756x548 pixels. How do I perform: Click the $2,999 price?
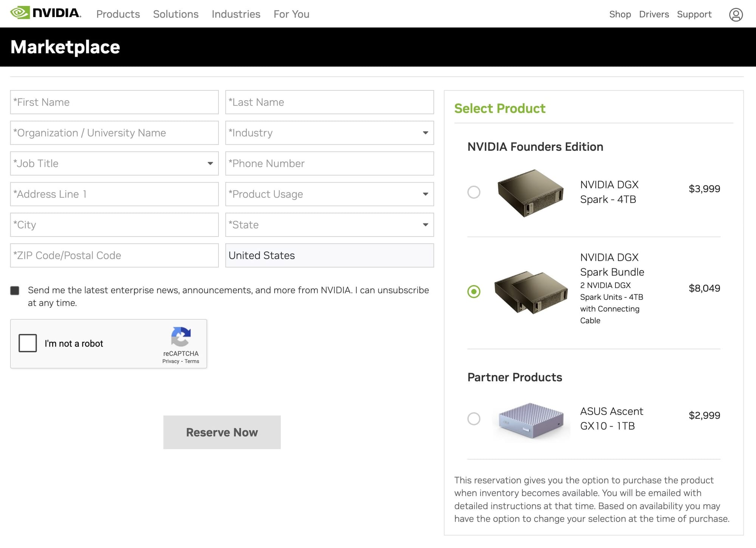pyautogui.click(x=704, y=415)
